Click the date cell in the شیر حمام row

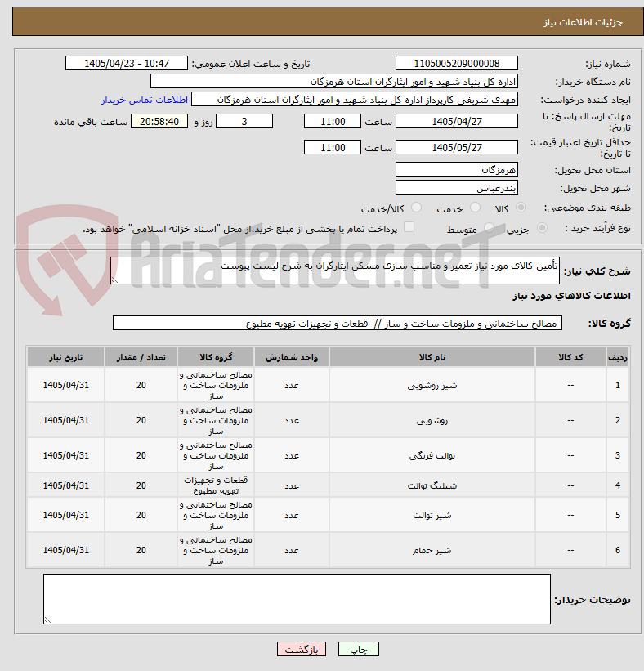pos(66,550)
